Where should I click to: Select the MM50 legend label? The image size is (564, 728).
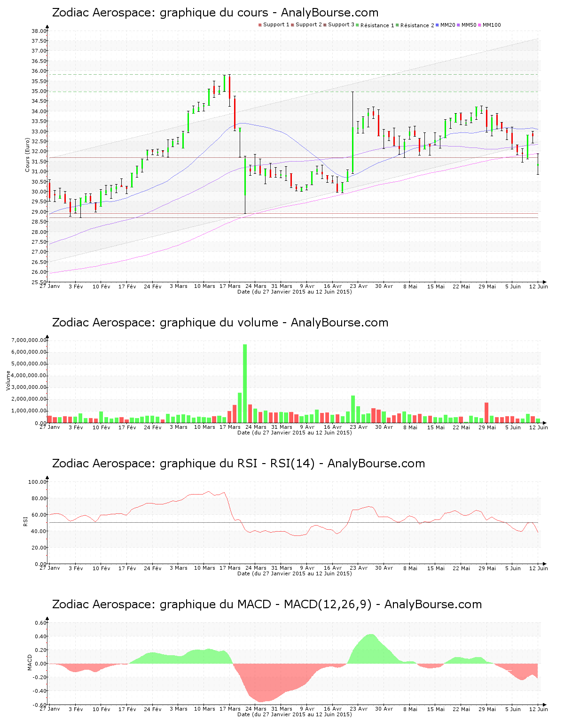click(x=468, y=25)
